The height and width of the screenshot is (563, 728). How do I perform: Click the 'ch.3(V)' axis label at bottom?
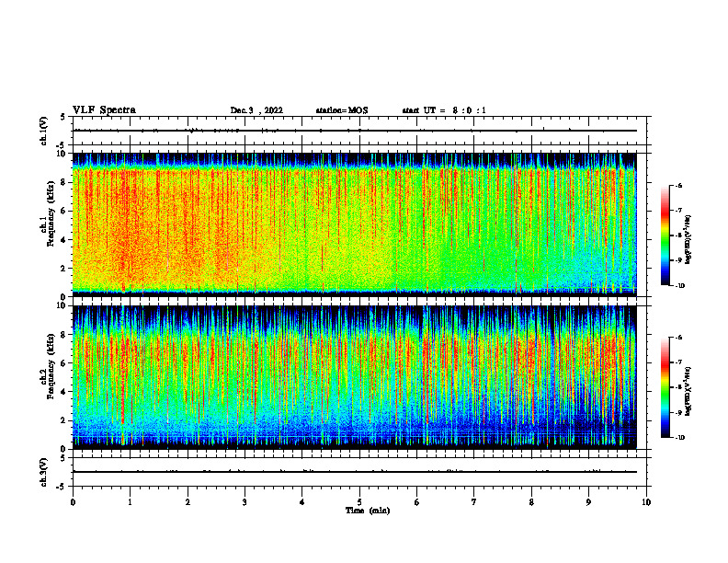(44, 472)
